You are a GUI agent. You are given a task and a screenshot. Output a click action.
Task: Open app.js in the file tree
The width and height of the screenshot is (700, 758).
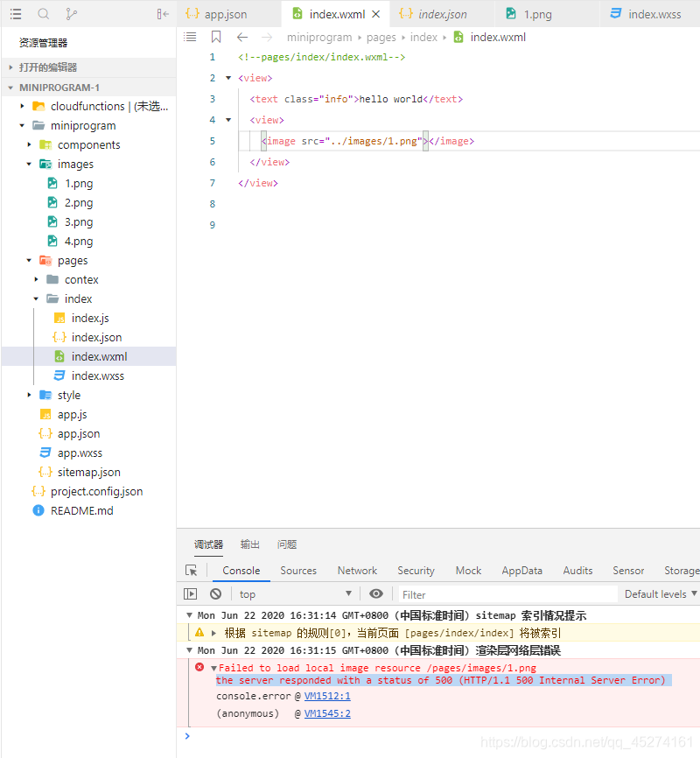tap(89, 414)
